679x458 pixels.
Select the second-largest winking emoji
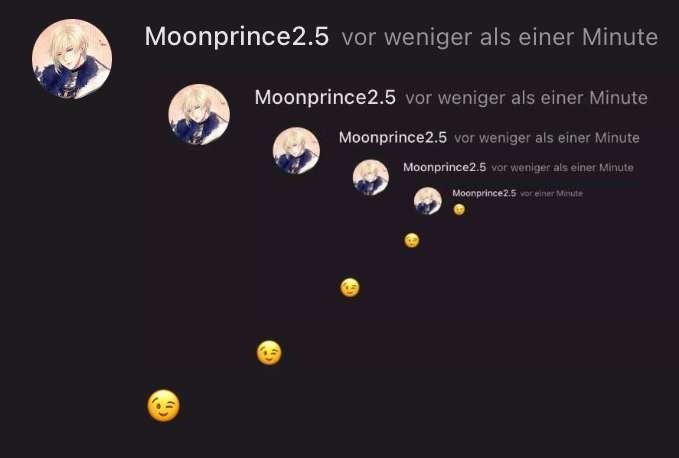(x=269, y=353)
